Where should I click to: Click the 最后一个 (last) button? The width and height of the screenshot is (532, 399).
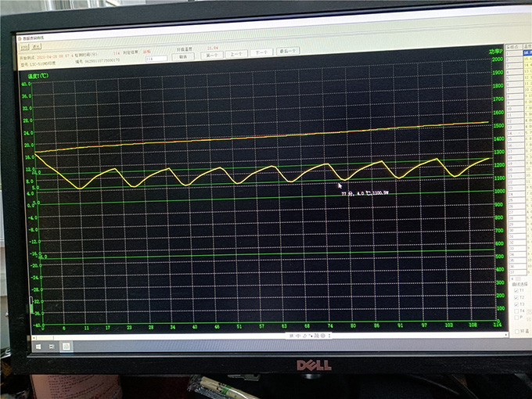click(x=287, y=52)
